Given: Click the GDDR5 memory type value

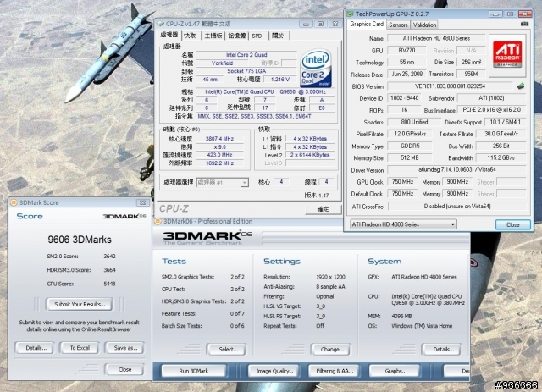Looking at the screenshot, I should pos(410,146).
